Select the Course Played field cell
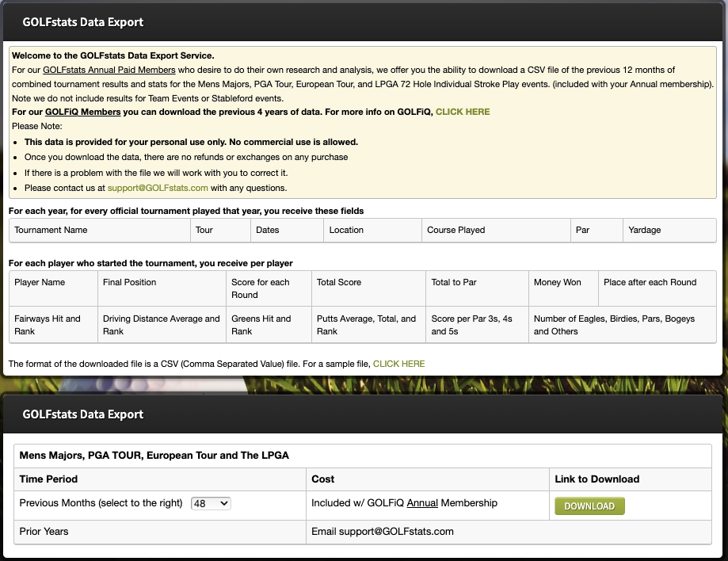 (497, 231)
